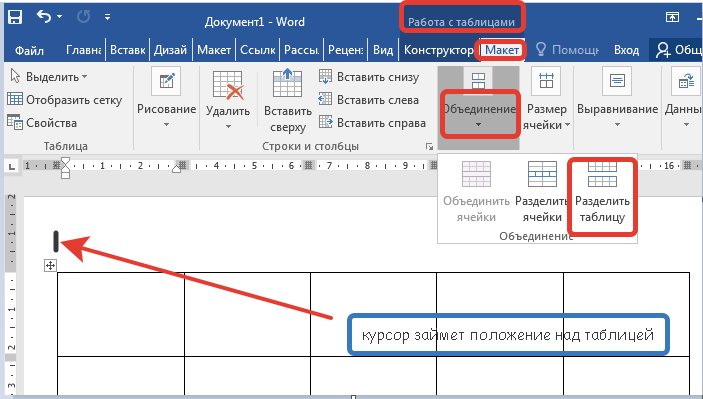The image size is (703, 399).
Task: Switch to the Главная tab
Action: 83,50
